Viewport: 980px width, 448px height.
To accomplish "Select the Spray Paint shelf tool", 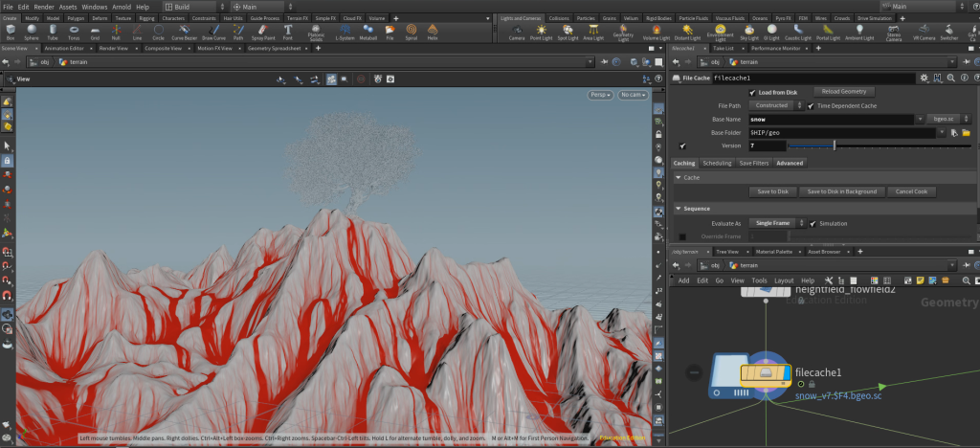I will (262, 32).
